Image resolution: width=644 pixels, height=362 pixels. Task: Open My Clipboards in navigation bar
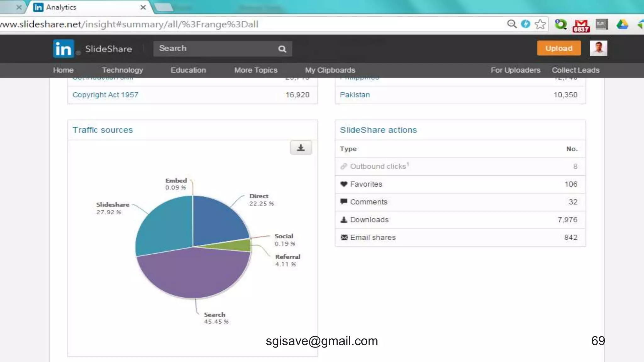coord(330,70)
